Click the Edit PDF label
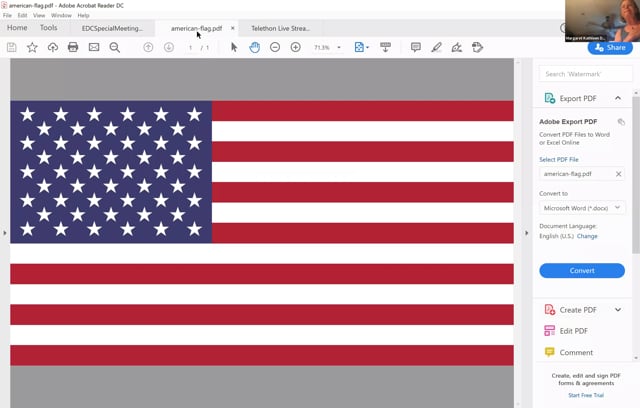Viewport: 640px width, 408px height. click(x=573, y=331)
